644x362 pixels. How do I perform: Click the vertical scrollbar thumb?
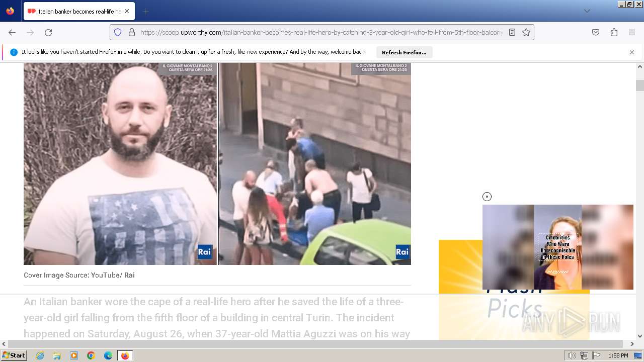(640, 85)
